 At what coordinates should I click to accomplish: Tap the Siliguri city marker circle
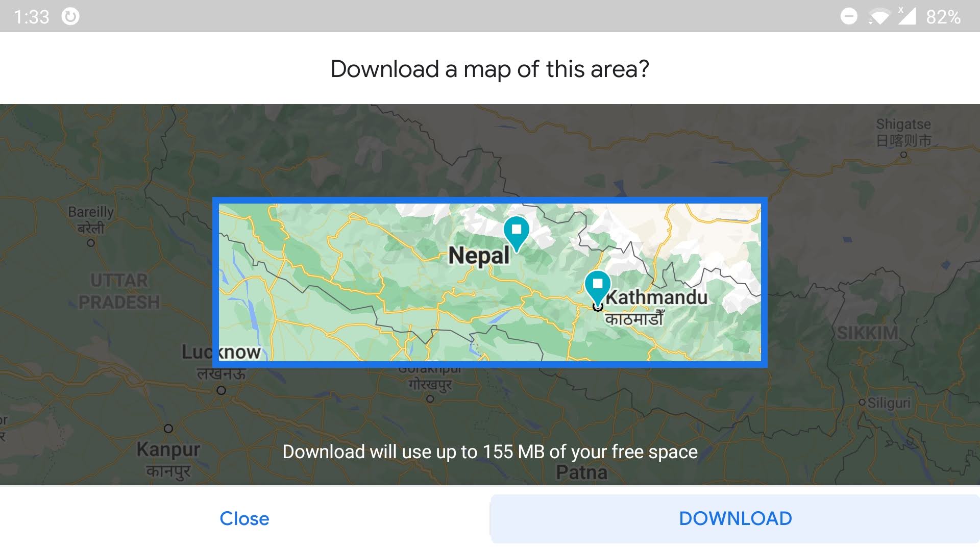[x=862, y=403]
